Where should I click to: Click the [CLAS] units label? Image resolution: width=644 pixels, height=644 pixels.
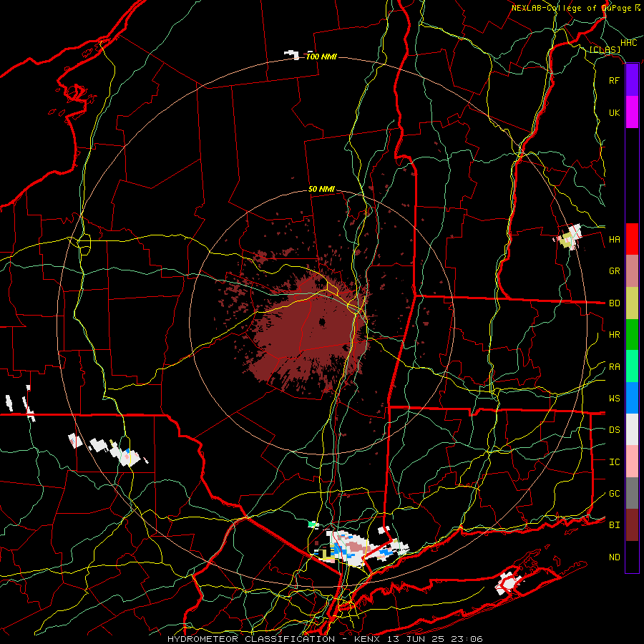tap(605, 50)
